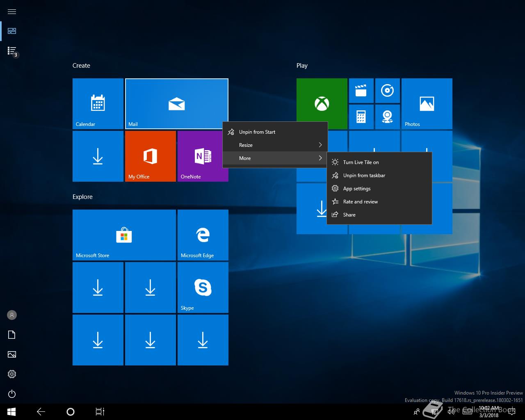Launch the My Office tile
The image size is (525, 420).
(x=151, y=156)
